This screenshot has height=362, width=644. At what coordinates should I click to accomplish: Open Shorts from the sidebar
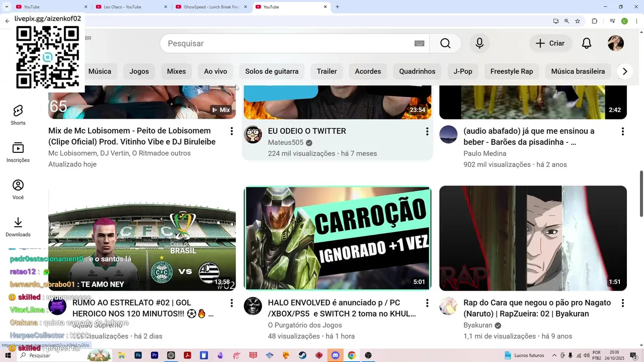(x=18, y=115)
